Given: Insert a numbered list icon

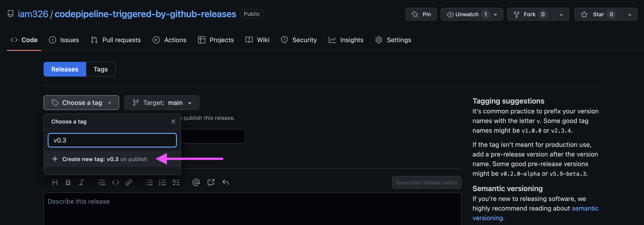Looking at the screenshot, I should (x=162, y=182).
